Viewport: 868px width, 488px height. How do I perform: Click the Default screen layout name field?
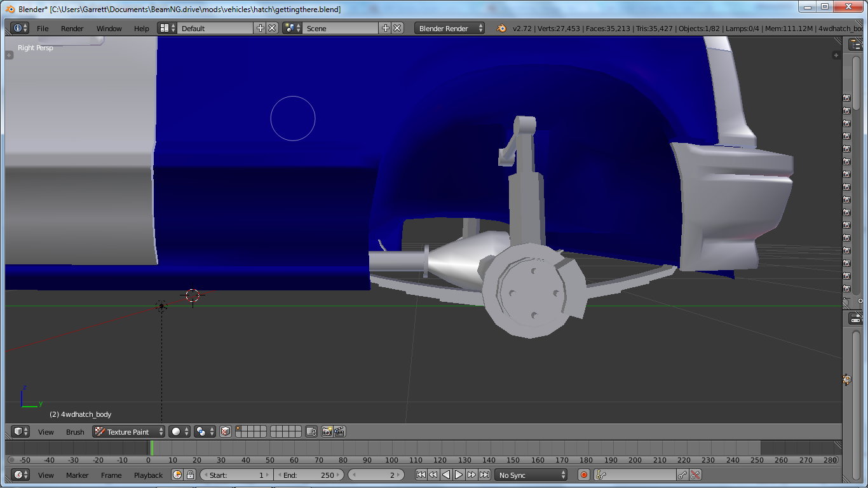point(216,28)
